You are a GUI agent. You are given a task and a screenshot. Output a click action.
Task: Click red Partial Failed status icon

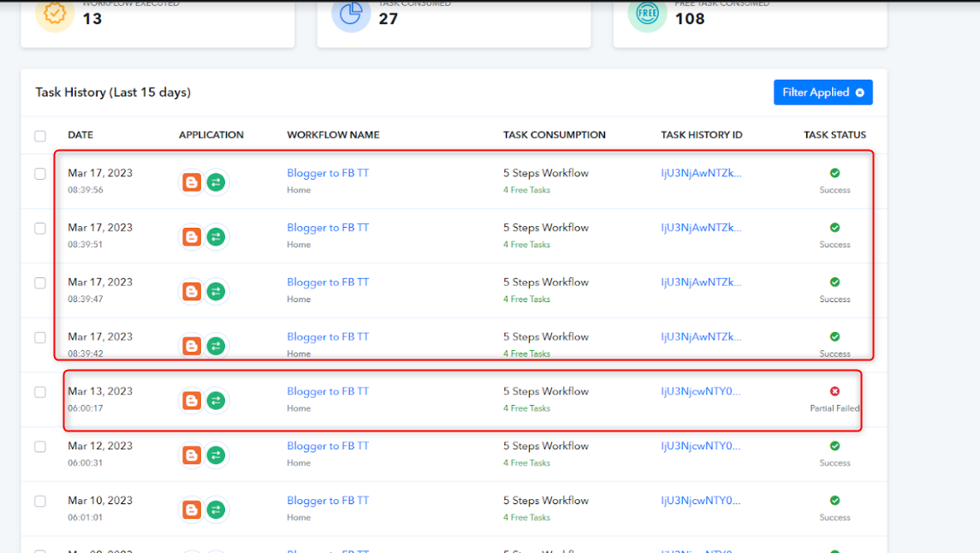(x=835, y=391)
